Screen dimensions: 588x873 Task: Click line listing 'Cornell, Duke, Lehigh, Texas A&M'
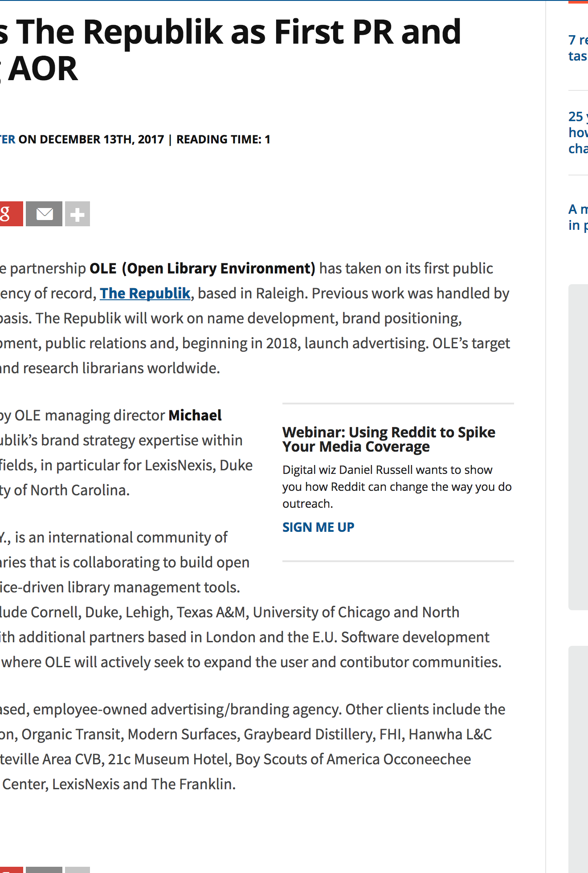click(230, 612)
